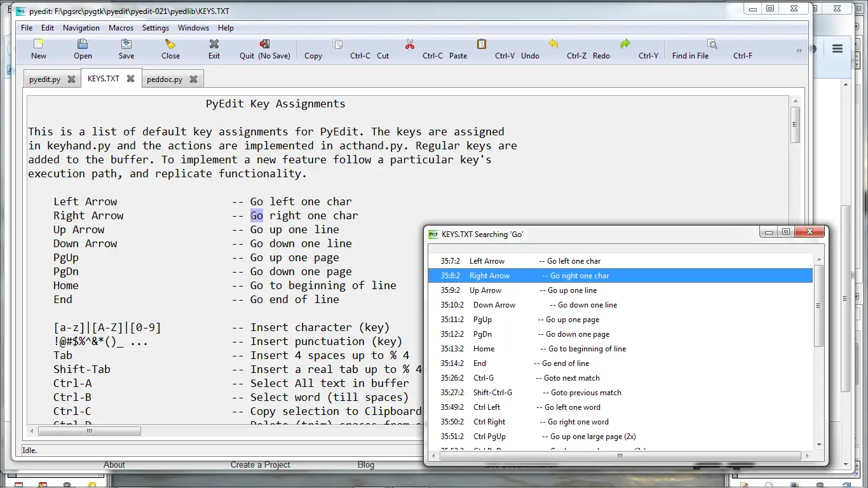Image resolution: width=868 pixels, height=488 pixels.
Task: Open the Navigation menu
Action: pos(81,28)
